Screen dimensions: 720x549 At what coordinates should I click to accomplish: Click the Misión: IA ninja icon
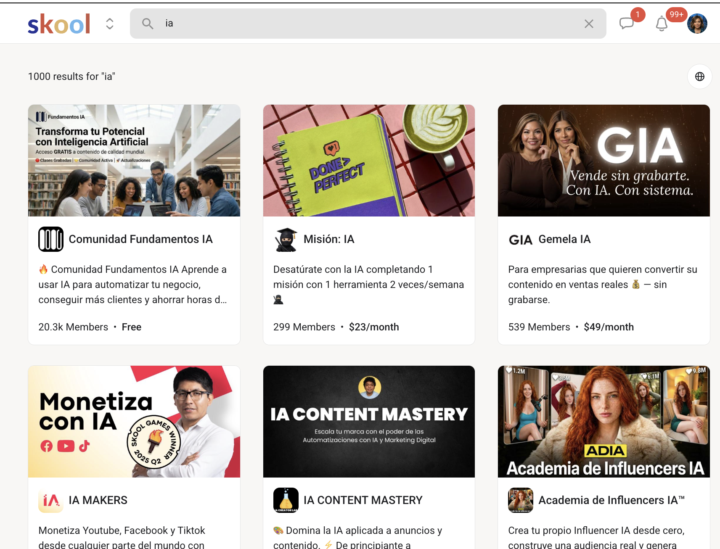tap(286, 239)
